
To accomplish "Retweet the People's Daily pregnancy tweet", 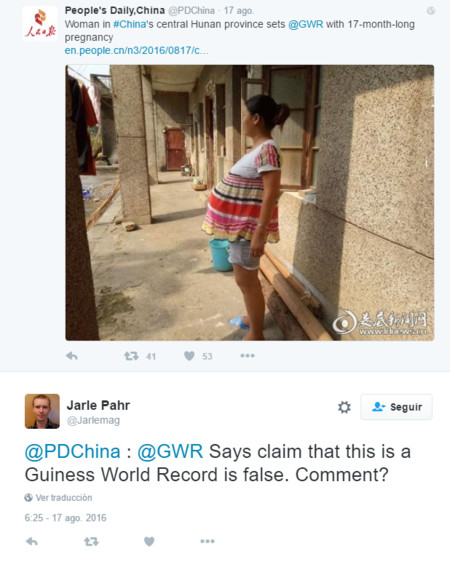I will pyautogui.click(x=131, y=356).
